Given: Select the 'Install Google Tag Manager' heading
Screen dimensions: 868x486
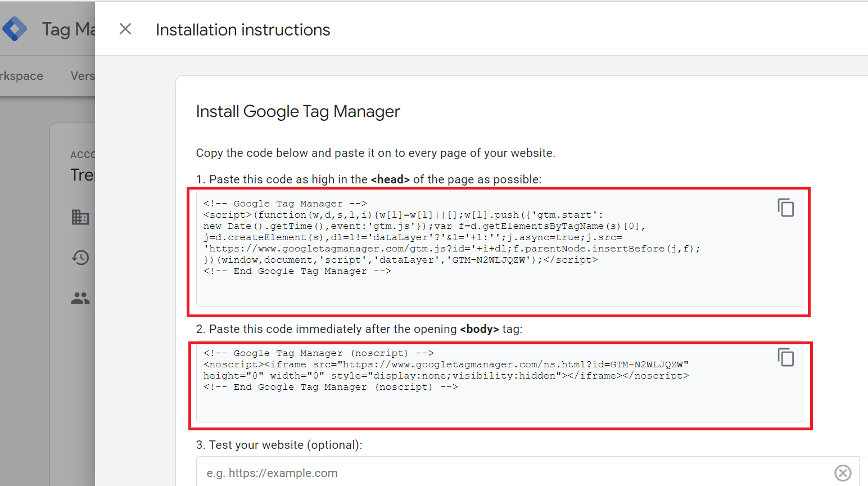Looking at the screenshot, I should 298,111.
